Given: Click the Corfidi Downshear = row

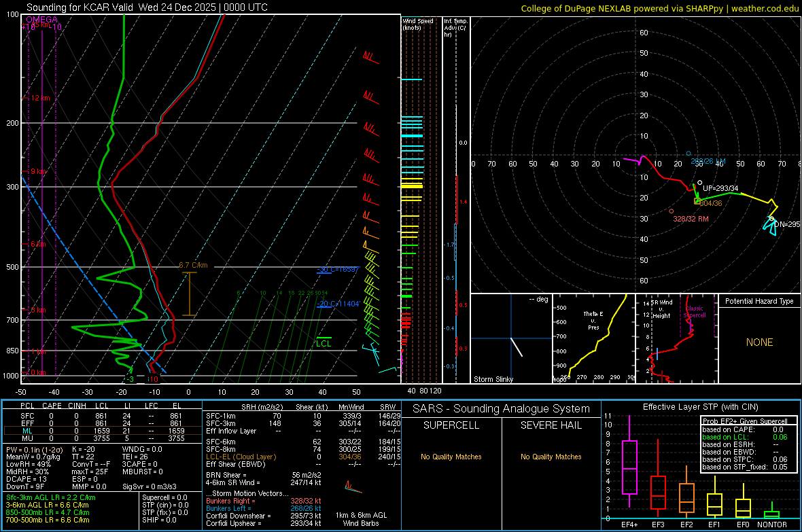Looking at the screenshot, I should pos(264,516).
